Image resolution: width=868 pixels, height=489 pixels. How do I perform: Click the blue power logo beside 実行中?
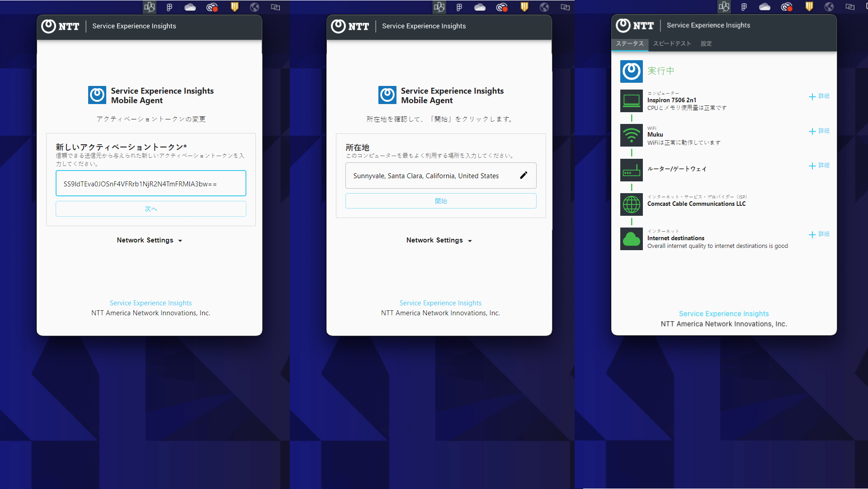631,71
